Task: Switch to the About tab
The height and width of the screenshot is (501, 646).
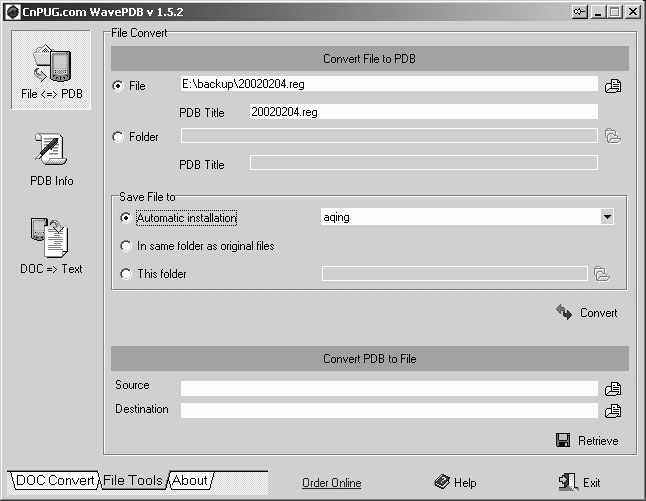Action: (190, 481)
